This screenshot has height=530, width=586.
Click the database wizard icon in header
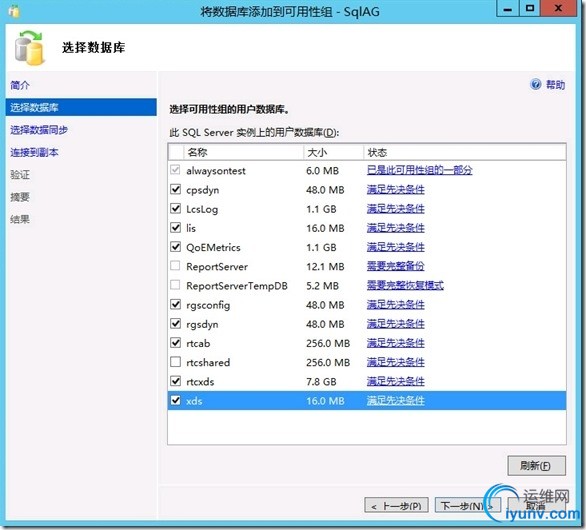[x=29, y=48]
